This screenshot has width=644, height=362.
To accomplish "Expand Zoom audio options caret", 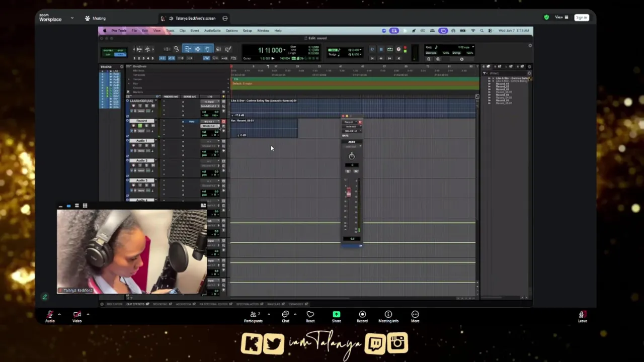I will coord(59,315).
